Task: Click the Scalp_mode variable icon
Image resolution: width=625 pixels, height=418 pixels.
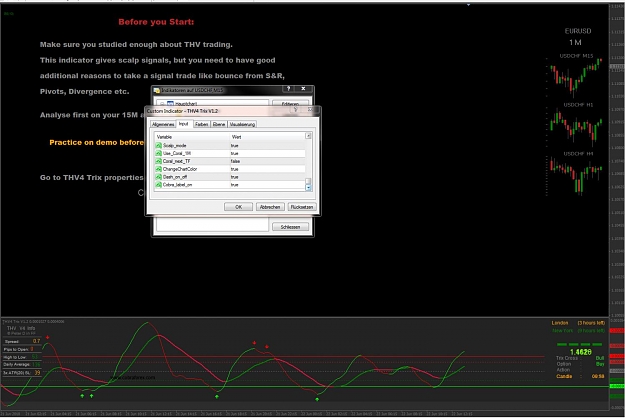Action: pyautogui.click(x=158, y=145)
